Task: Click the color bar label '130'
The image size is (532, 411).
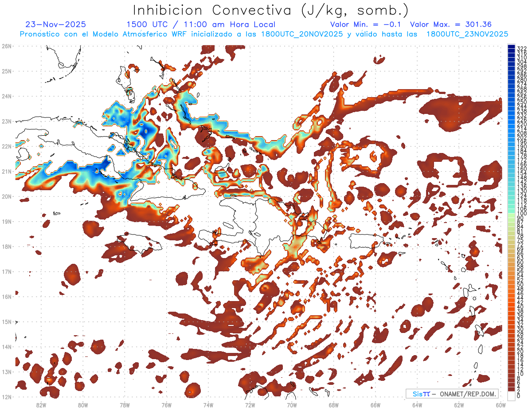Action: 522,191
